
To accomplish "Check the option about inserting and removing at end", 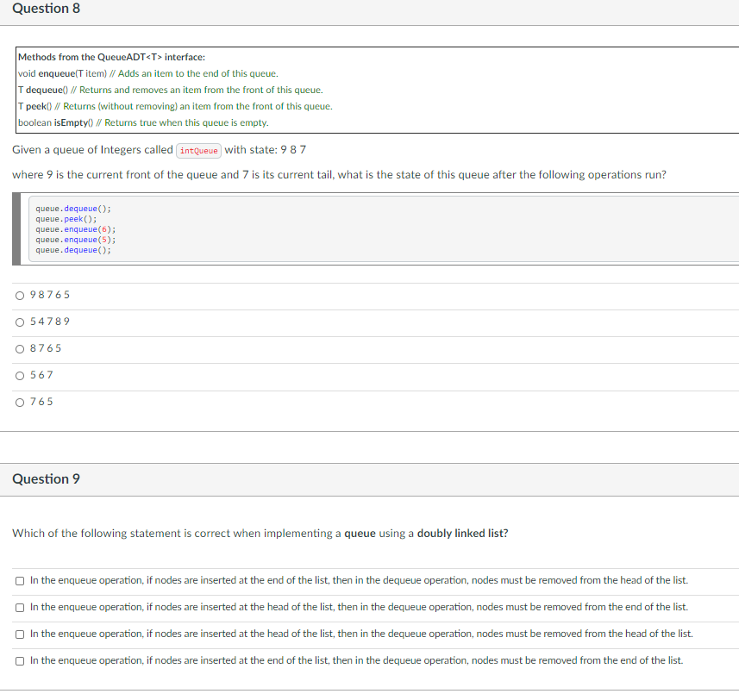I will click(x=19, y=660).
